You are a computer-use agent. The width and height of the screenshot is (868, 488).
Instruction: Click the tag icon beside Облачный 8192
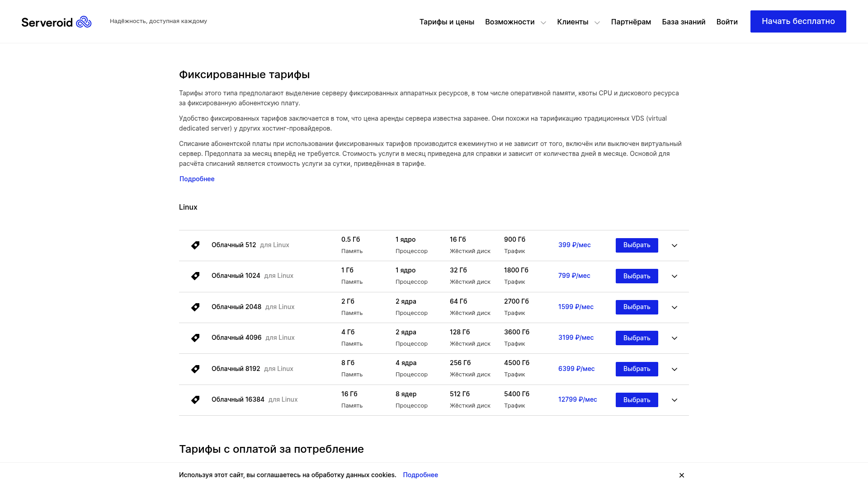pyautogui.click(x=195, y=369)
